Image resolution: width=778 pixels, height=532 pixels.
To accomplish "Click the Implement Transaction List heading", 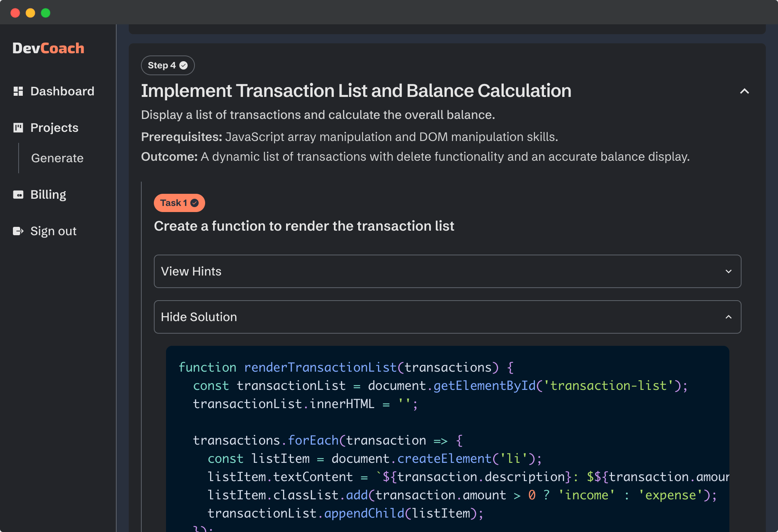I will click(356, 91).
